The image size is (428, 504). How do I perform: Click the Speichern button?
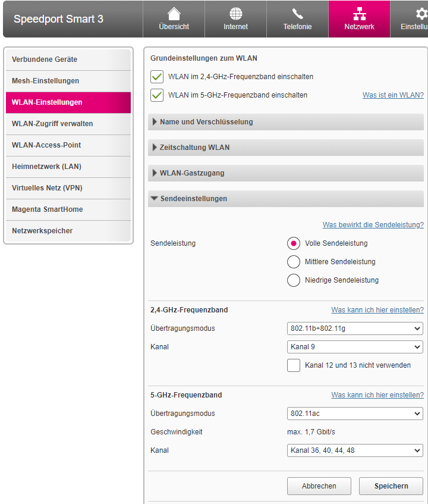click(x=391, y=486)
